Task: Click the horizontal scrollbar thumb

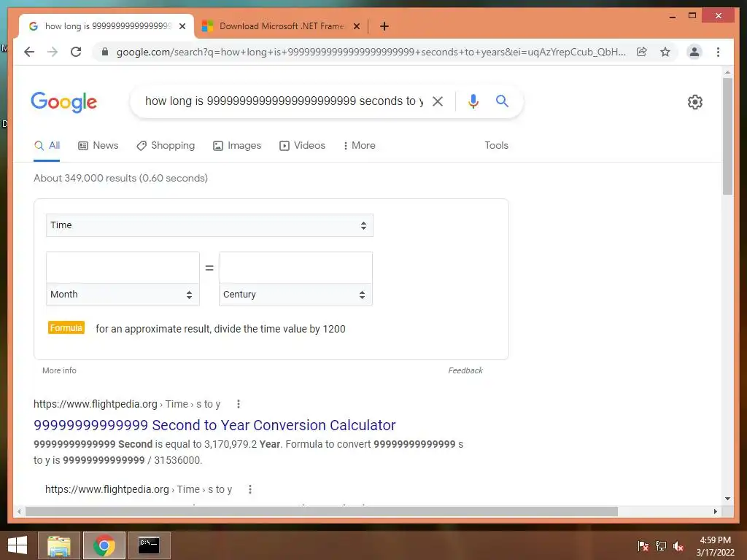Action: [x=322, y=511]
